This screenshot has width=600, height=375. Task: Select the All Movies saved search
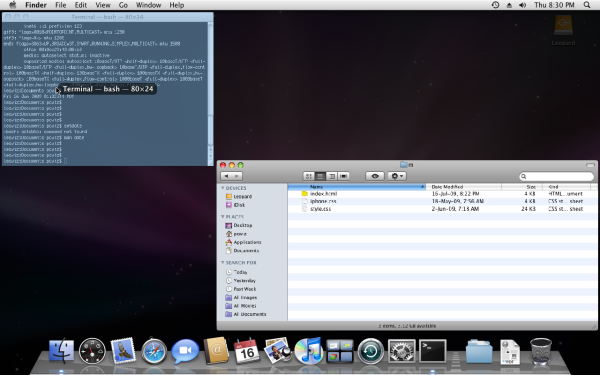pos(241,306)
